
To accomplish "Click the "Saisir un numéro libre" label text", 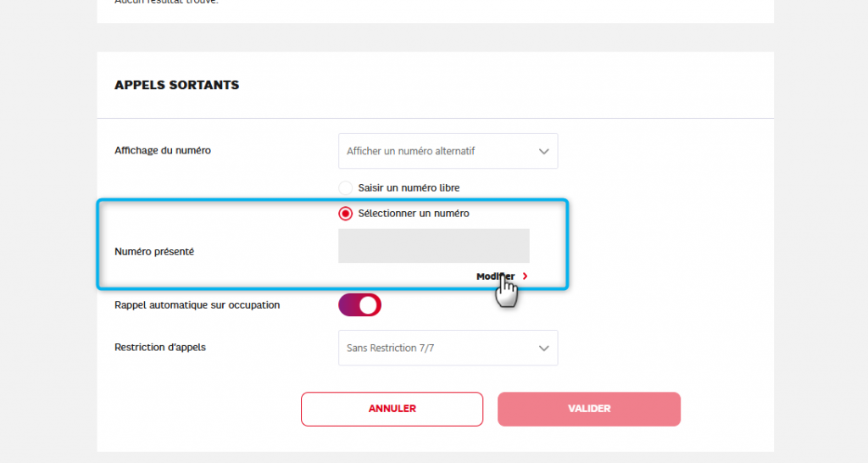I will [409, 187].
